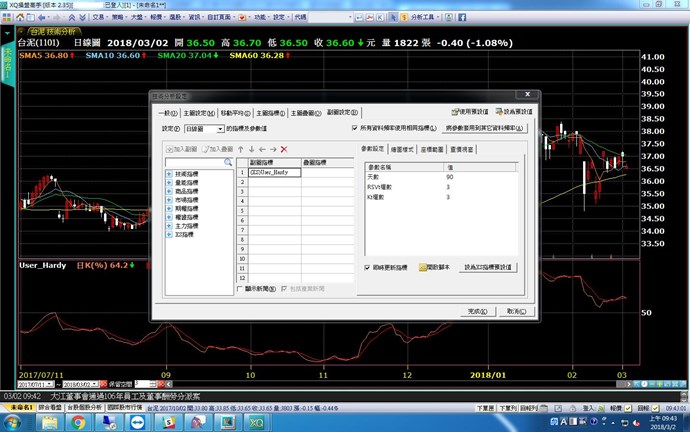
Task: Toggle 所有資料頻率使用相同指標 checkbox
Action: [x=356, y=128]
